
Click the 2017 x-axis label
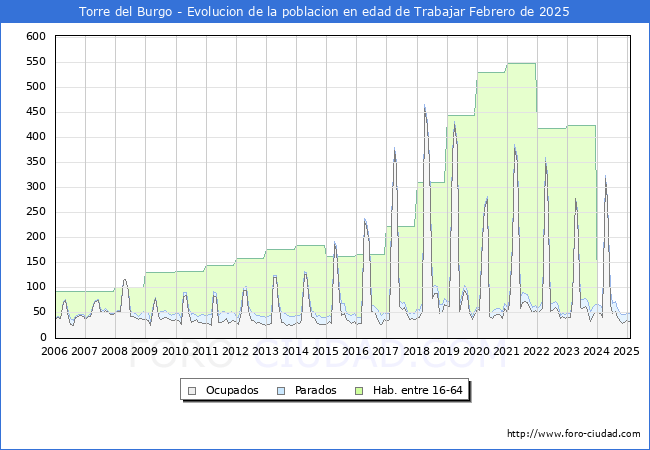386,351
